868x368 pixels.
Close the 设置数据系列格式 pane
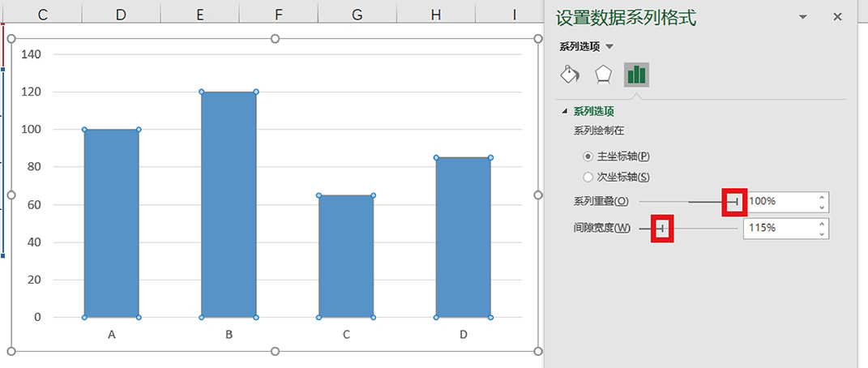point(837,17)
